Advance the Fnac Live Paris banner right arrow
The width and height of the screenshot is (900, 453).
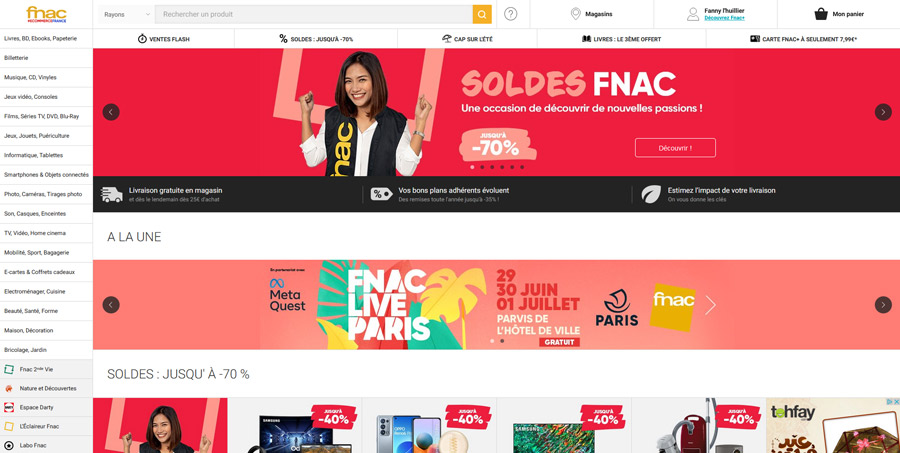[x=883, y=305]
